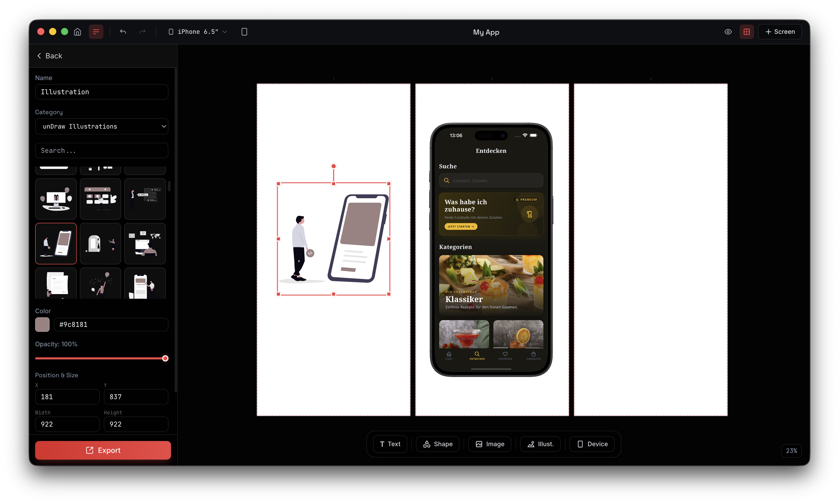Switch device orientation with the portrait icon
839x504 pixels.
[x=244, y=31]
